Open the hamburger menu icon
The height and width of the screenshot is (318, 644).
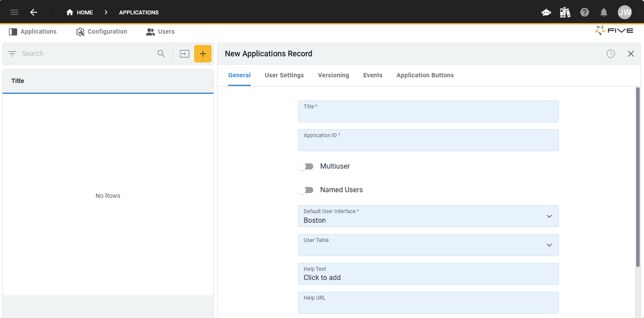(x=14, y=12)
